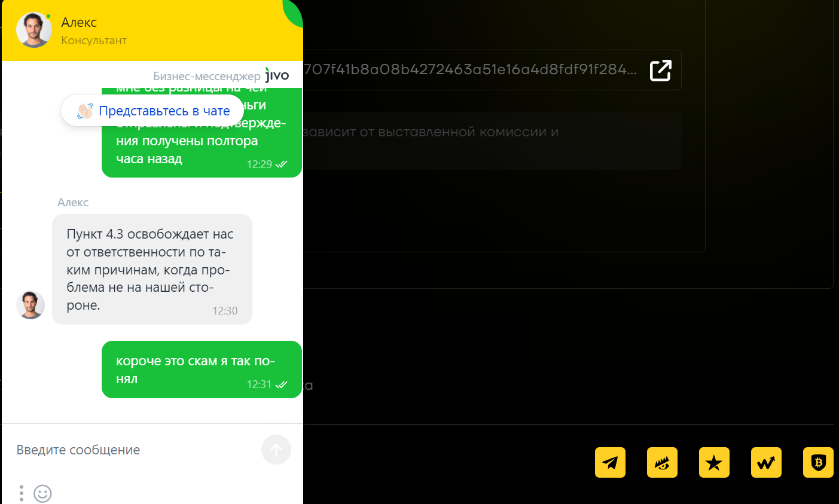Send message with the arrow-up button
The height and width of the screenshot is (504, 839).
coord(276,450)
